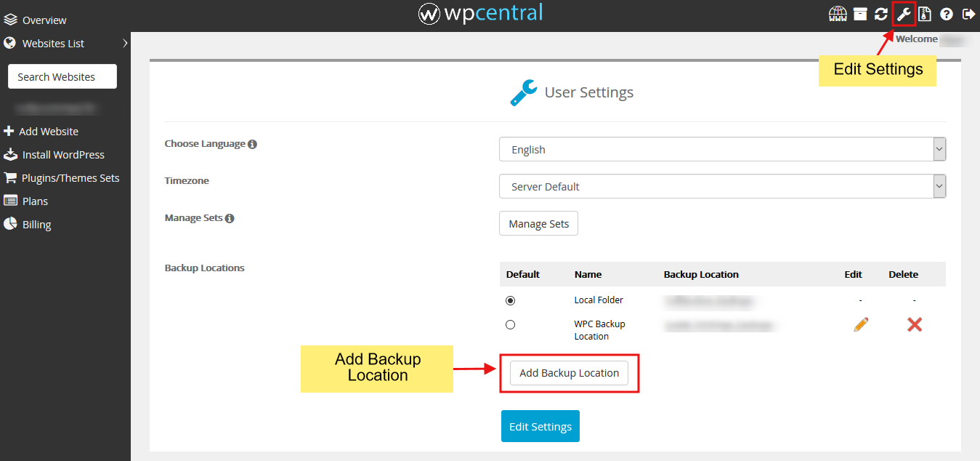Select Local Folder as default backup location
The height and width of the screenshot is (461, 980).
click(510, 300)
